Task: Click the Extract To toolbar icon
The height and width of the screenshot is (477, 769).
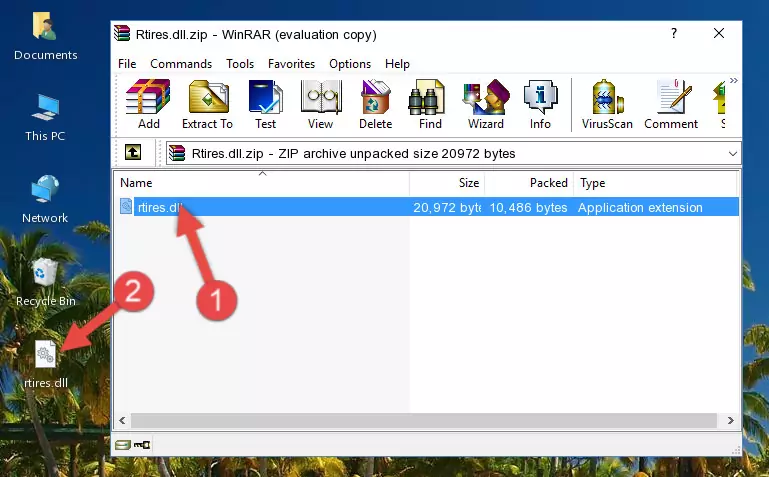Action: 207,104
